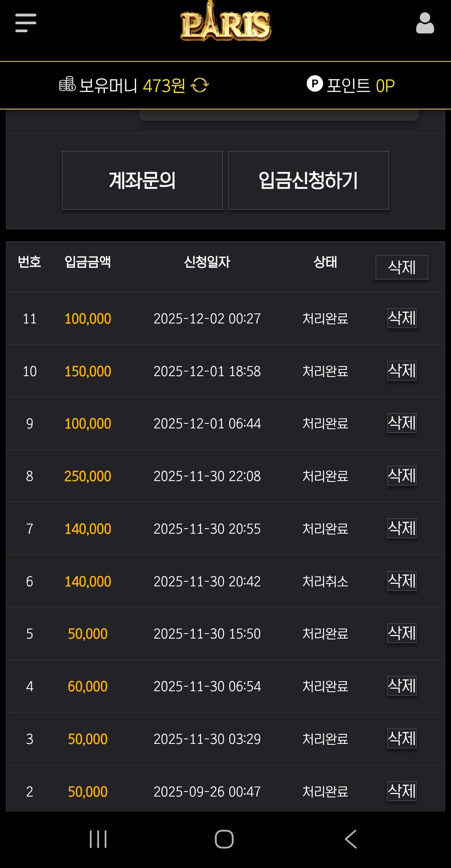Open Android recent apps button

tap(98, 839)
